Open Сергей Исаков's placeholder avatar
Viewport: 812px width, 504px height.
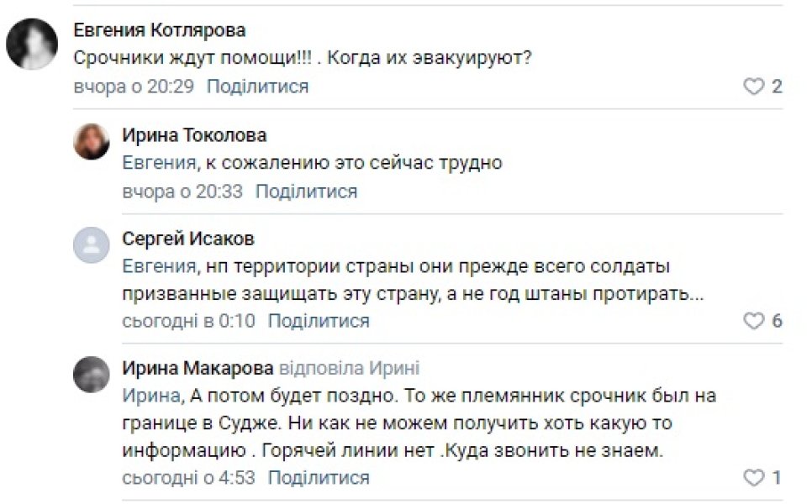tap(91, 244)
